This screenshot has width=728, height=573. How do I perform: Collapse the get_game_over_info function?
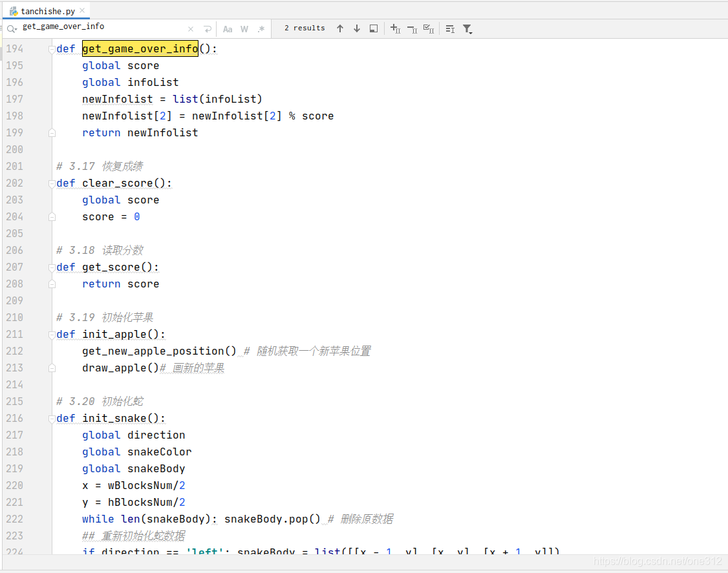tap(52, 49)
